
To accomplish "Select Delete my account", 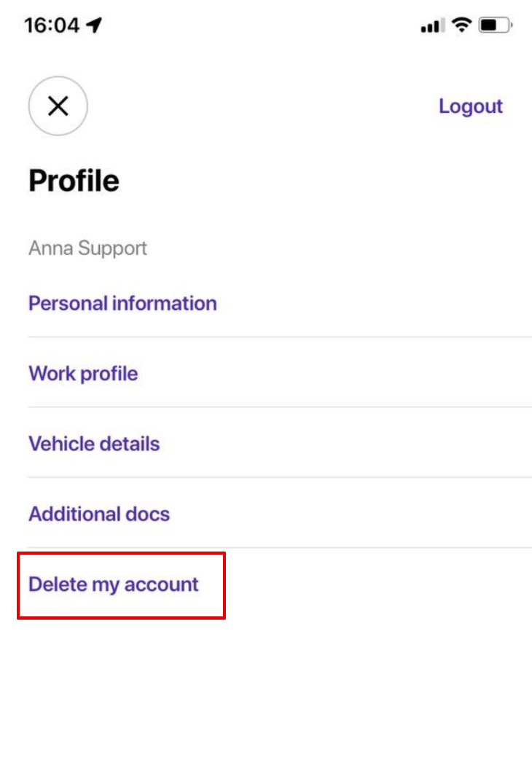I will 114,584.
